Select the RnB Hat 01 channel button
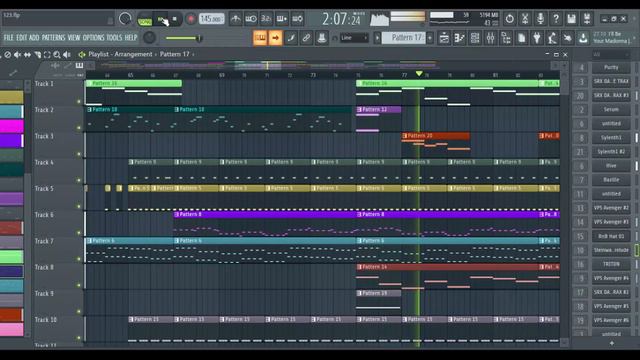640x360 pixels. (611, 236)
